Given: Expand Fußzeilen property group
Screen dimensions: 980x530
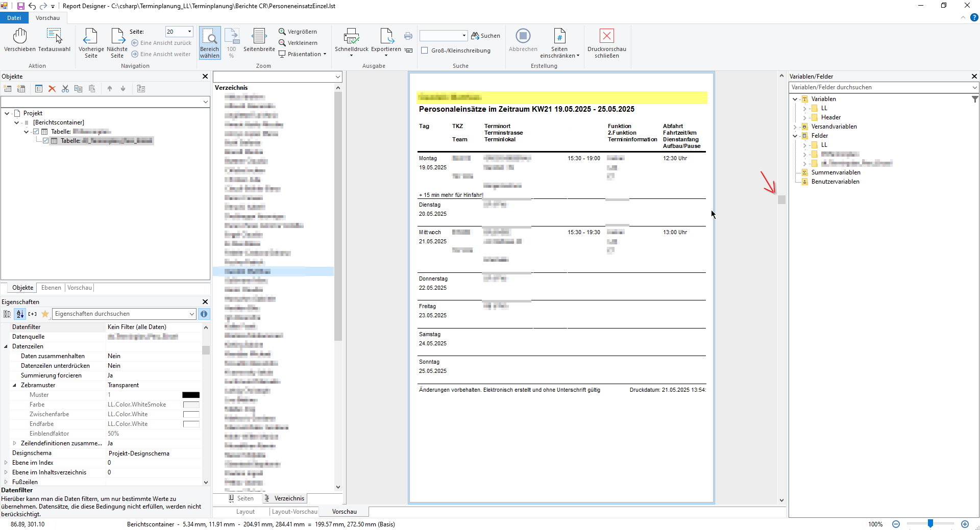Looking at the screenshot, I should point(6,482).
